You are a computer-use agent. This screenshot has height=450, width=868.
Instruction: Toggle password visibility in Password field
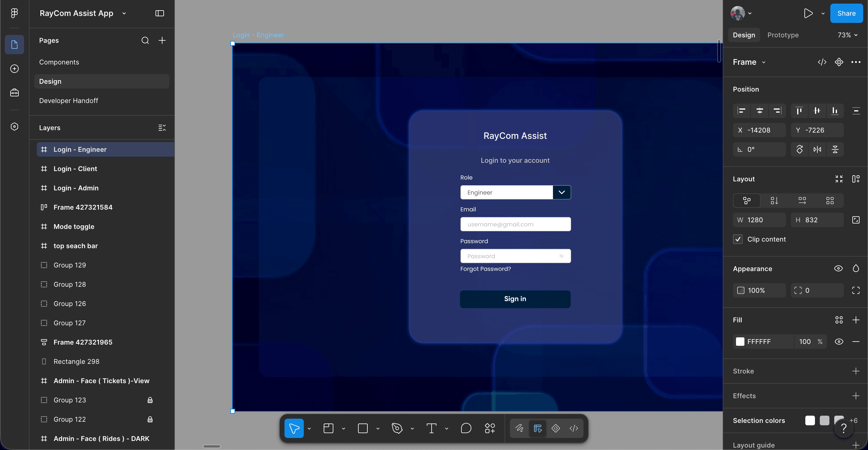click(x=561, y=256)
